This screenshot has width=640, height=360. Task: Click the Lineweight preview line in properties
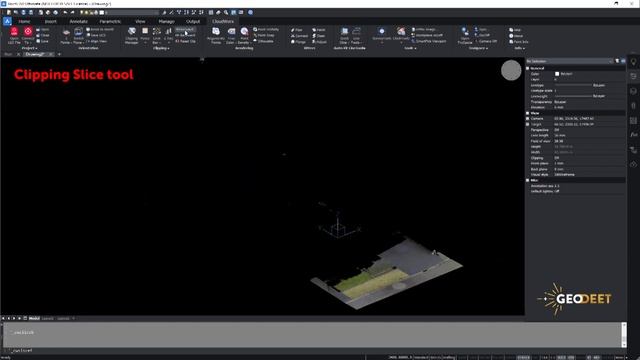[x=573, y=96]
